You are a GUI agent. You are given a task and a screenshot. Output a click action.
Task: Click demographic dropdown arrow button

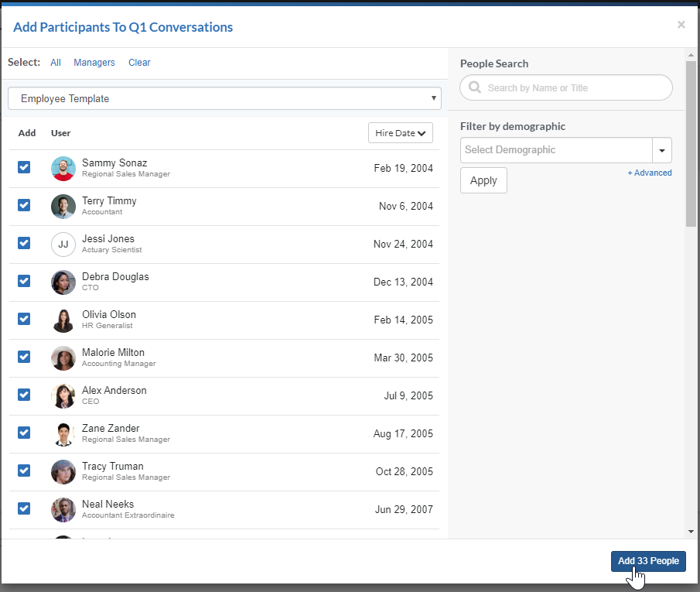coord(662,150)
